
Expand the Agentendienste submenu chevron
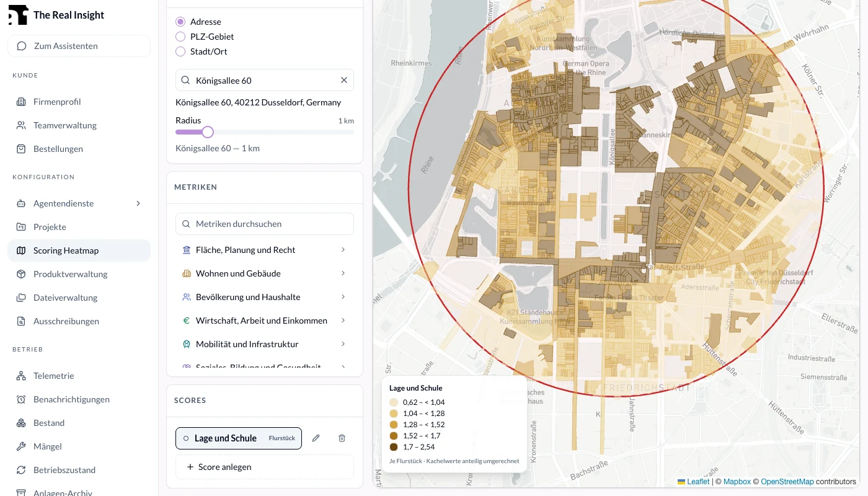pyautogui.click(x=138, y=203)
